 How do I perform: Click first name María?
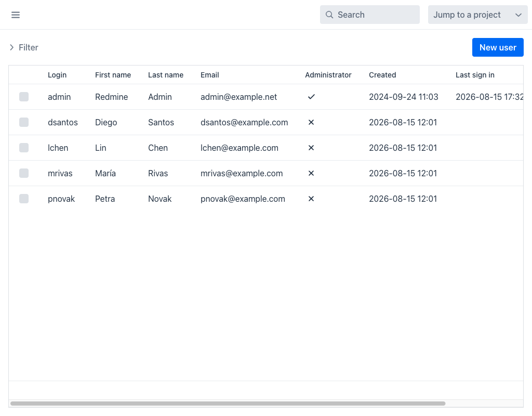105,173
